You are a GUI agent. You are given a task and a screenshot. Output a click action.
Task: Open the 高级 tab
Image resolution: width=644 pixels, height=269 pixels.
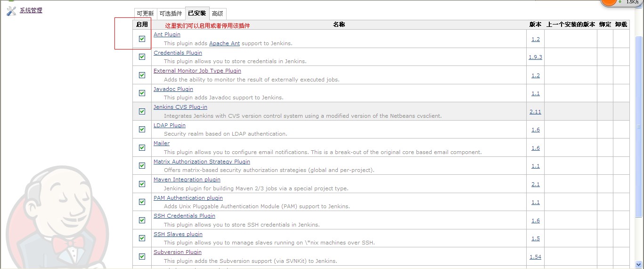(x=218, y=13)
